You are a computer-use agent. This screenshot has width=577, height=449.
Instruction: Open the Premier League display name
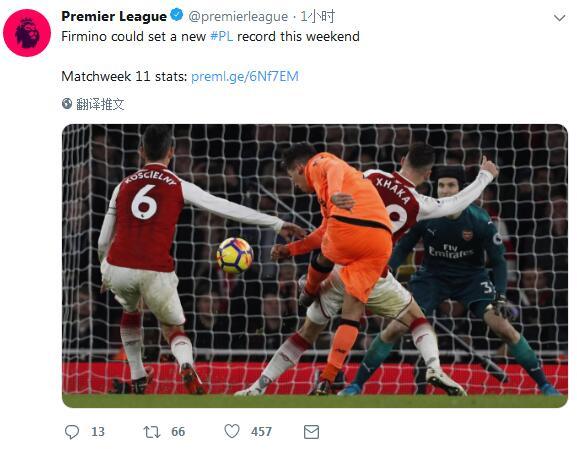click(x=114, y=16)
